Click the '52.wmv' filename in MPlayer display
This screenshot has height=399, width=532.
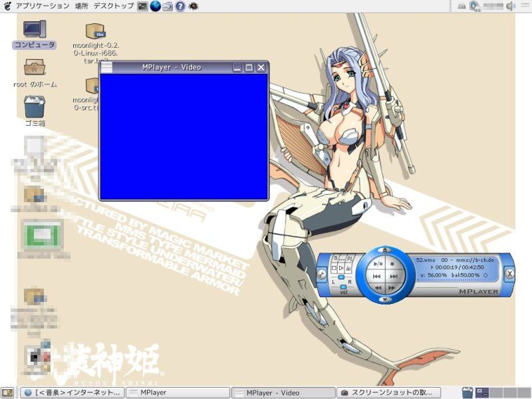tap(426, 260)
